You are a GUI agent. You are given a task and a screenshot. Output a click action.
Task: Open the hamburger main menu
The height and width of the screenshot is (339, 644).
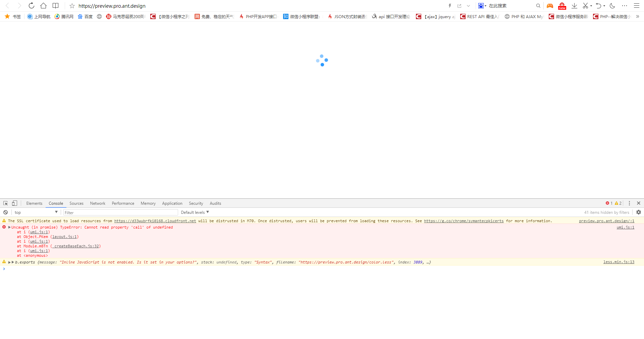tap(637, 6)
